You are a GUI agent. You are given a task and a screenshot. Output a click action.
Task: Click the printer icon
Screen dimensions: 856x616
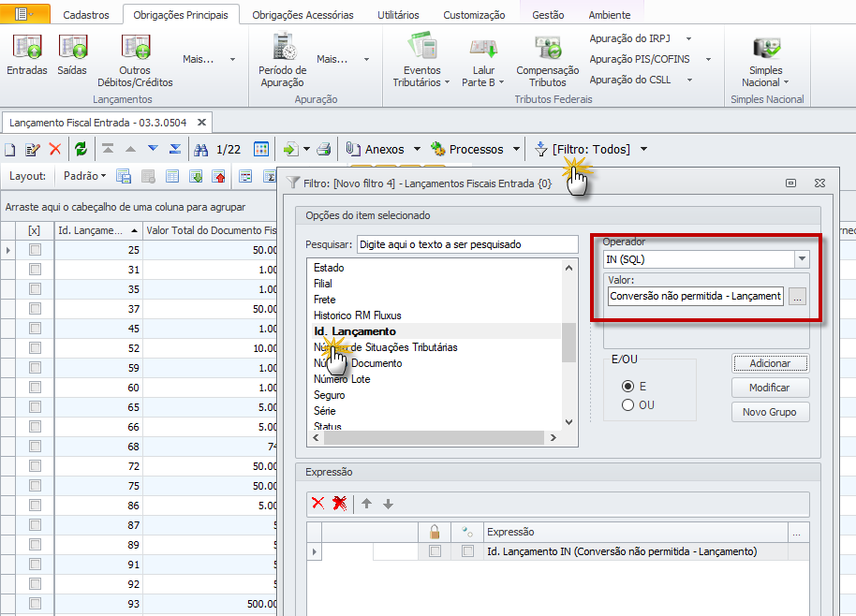click(x=324, y=149)
